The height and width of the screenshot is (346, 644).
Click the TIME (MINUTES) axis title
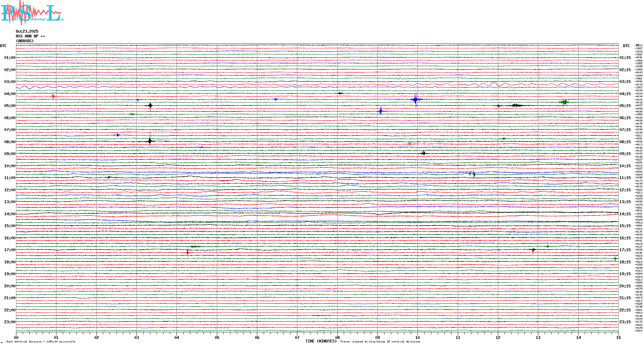point(321,341)
